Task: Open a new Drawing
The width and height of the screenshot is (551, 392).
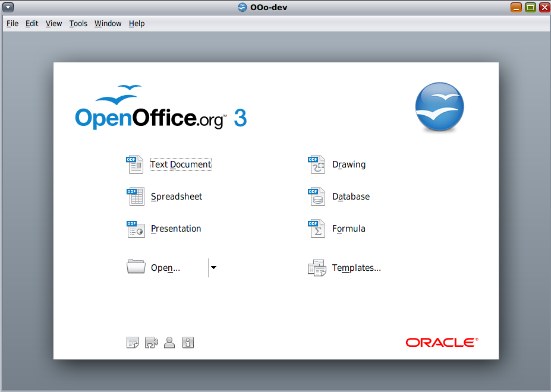Action: pos(348,165)
